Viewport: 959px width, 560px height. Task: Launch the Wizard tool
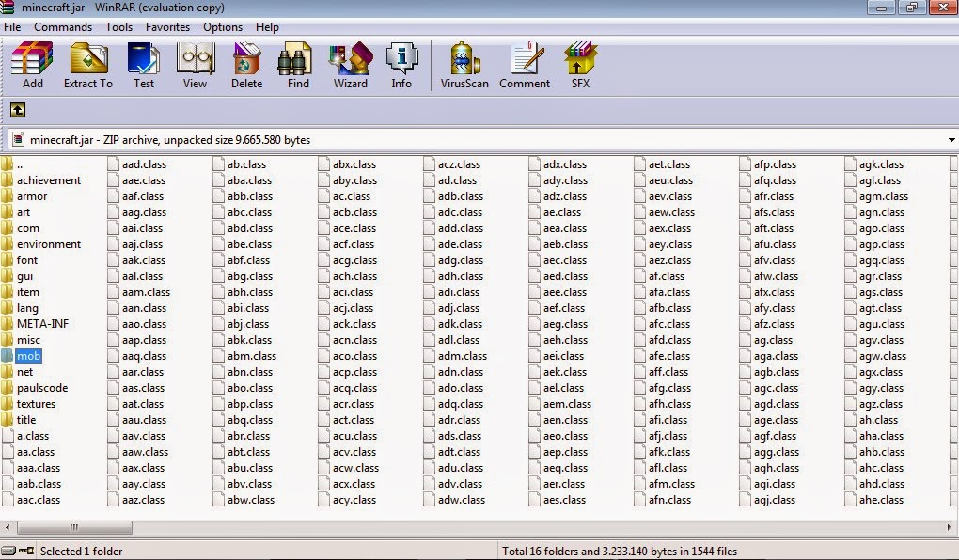click(x=351, y=66)
